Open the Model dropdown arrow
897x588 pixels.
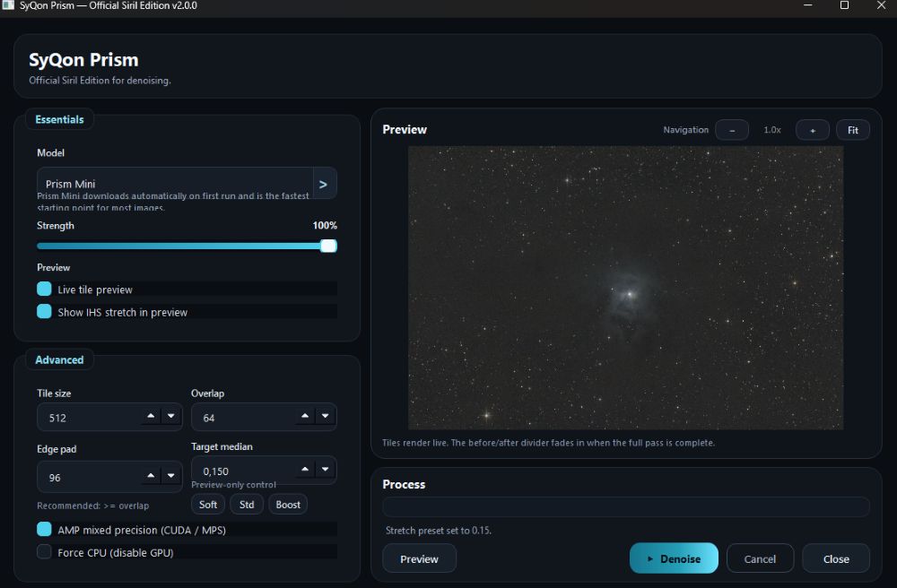click(x=324, y=184)
